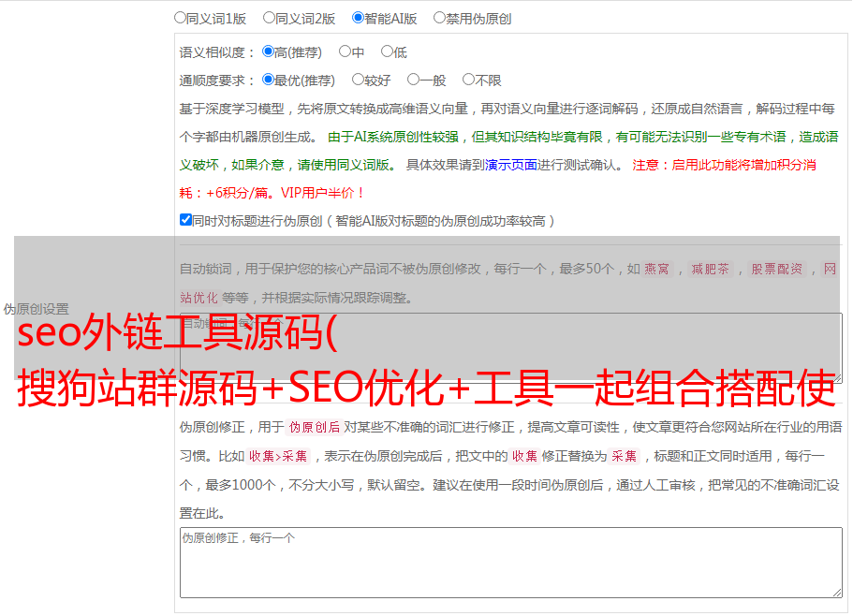Choose 最优(推荐) for 通顺度要求
Screen dimensions: 853x616
268,80
